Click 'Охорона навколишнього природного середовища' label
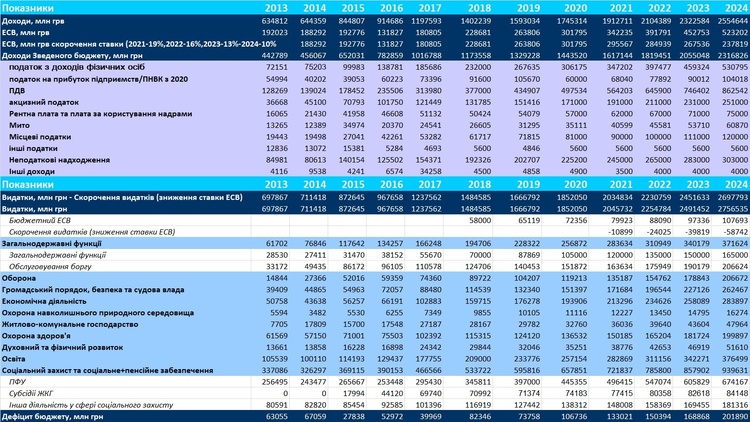Image resolution: width=750 pixels, height=422 pixels. 98,313
